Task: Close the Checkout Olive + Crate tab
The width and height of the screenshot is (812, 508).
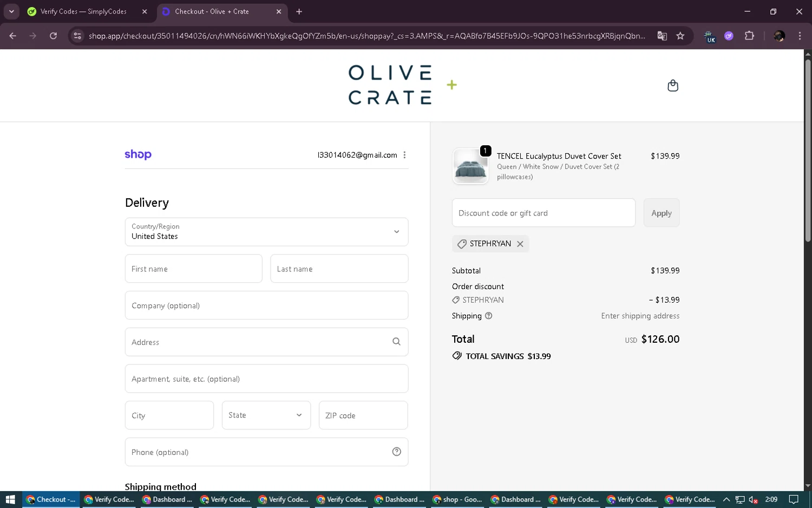Action: [x=279, y=11]
